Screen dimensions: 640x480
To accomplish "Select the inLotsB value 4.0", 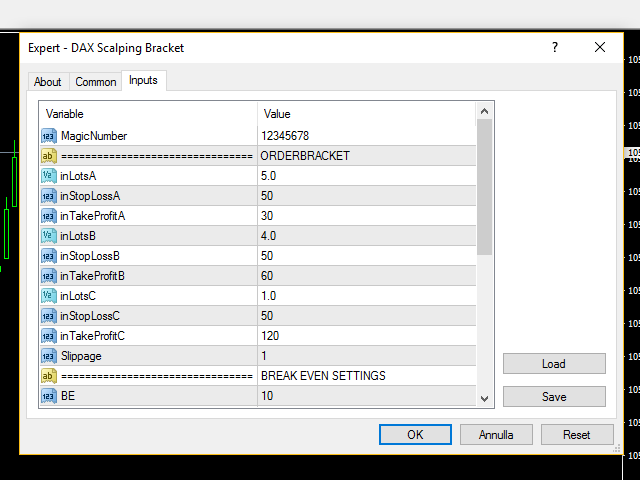I will point(269,236).
